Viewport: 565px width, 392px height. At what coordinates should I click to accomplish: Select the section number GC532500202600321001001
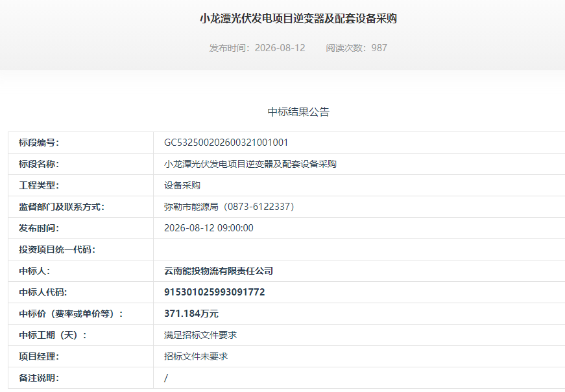[x=226, y=143]
